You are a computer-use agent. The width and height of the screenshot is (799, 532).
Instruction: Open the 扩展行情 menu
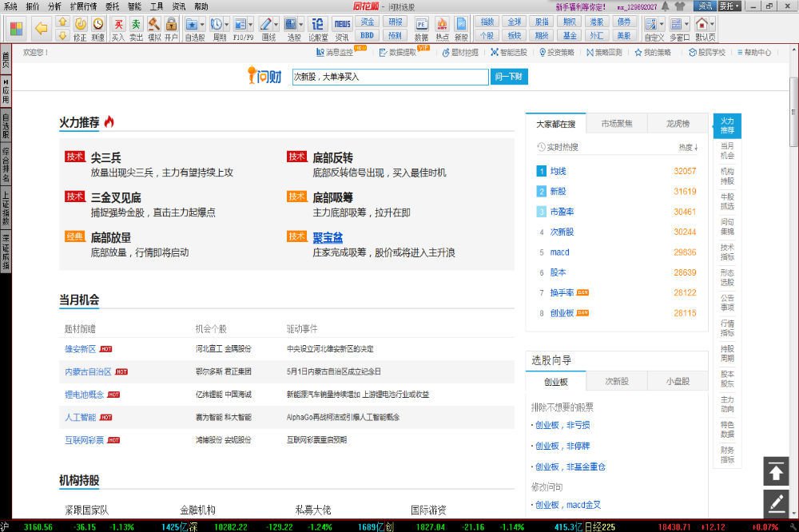click(x=83, y=6)
